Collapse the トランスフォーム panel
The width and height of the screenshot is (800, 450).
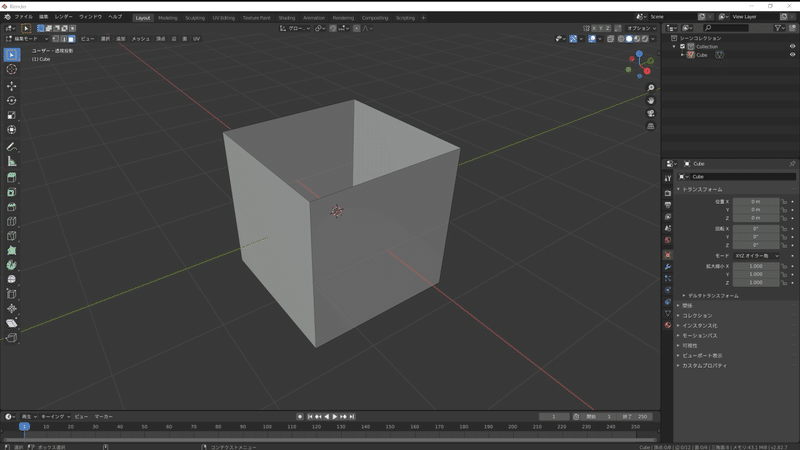point(702,189)
